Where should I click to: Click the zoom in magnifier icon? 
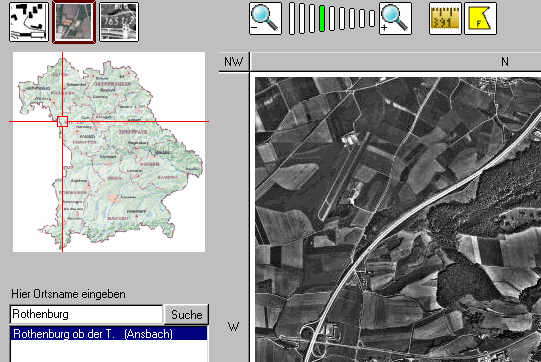point(395,19)
